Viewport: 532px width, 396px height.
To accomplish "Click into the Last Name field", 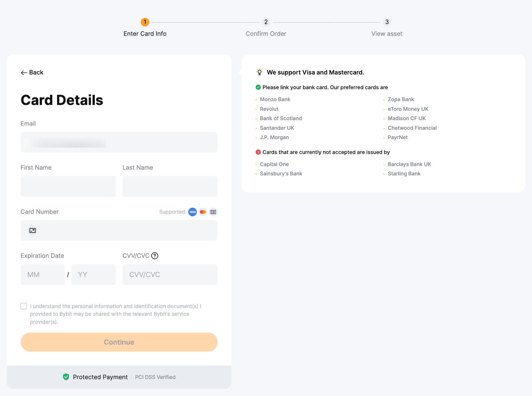I will click(170, 186).
